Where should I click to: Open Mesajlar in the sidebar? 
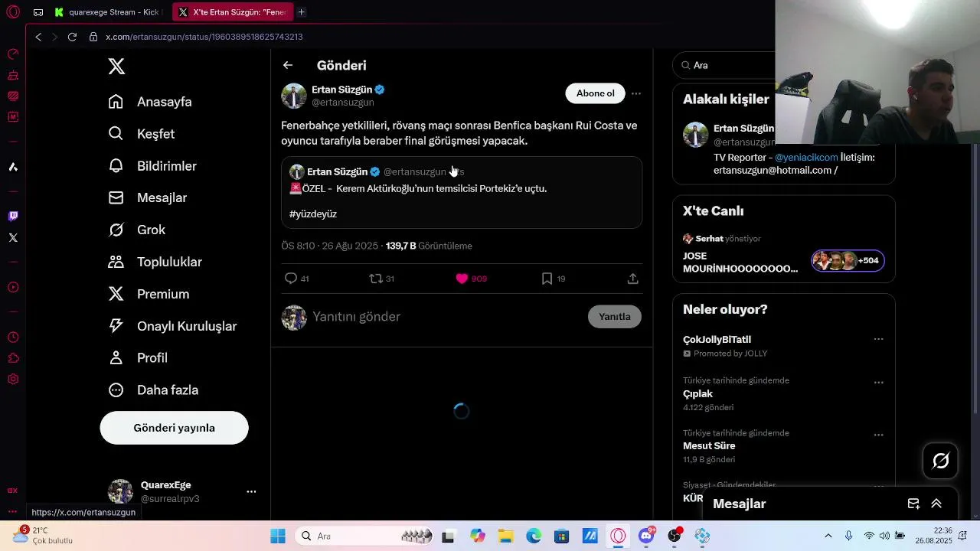click(148, 197)
